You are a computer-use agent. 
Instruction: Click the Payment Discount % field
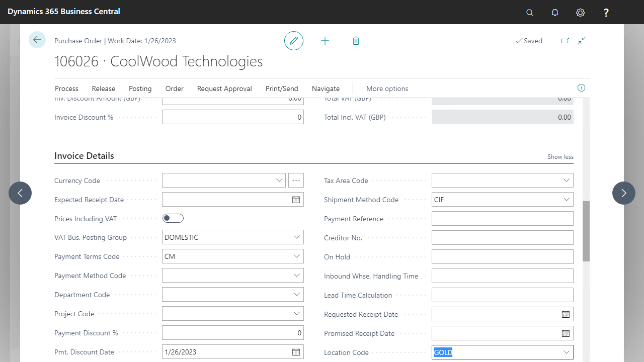tap(233, 333)
